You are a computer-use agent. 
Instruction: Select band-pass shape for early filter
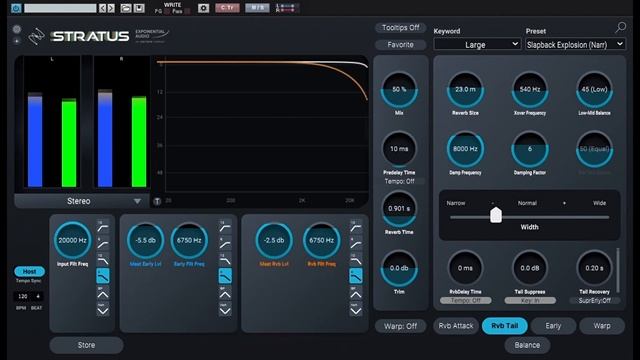pos(225,293)
